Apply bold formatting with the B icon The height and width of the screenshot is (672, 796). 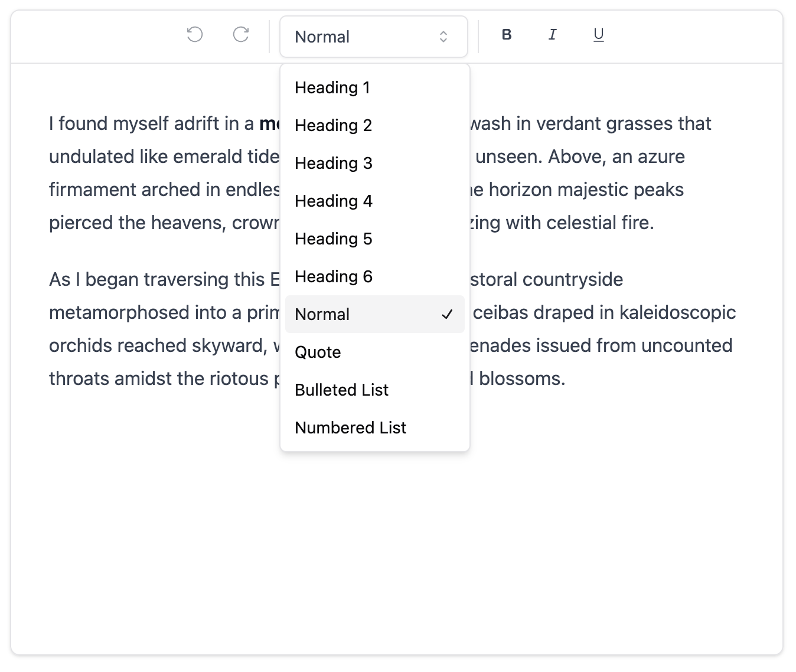[505, 35]
